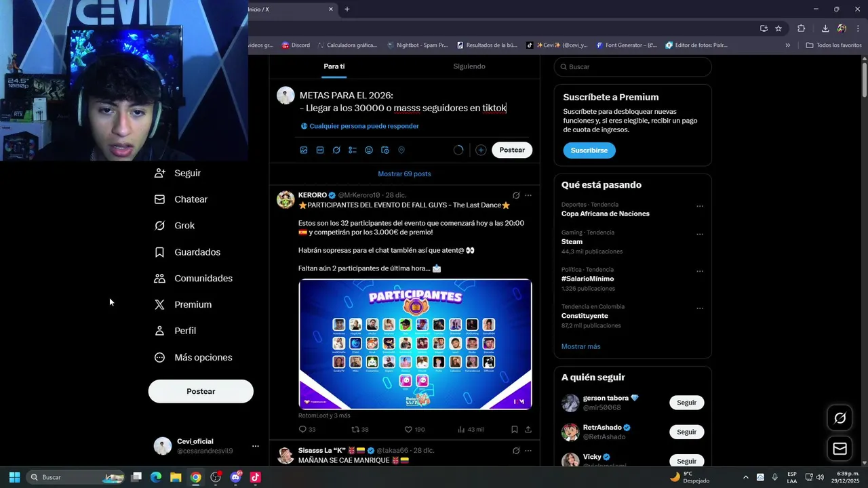Open Grok explain icon on KERORO's post
The width and height of the screenshot is (868, 488).
[516, 195]
